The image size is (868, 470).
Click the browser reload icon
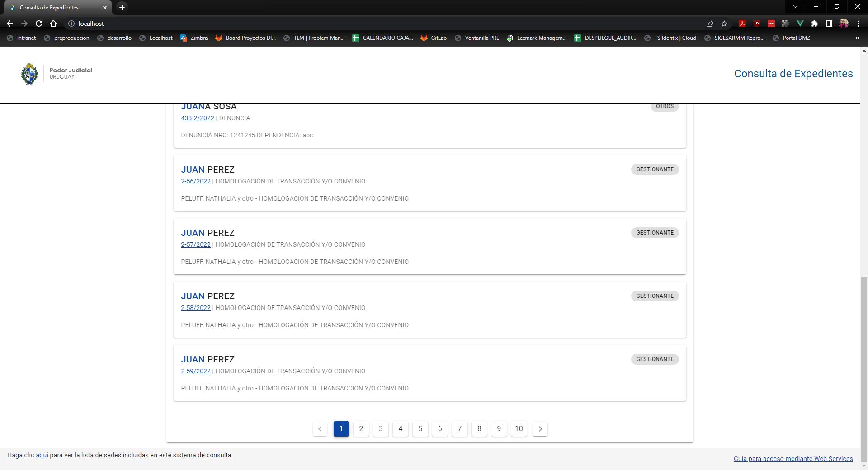tap(39, 23)
